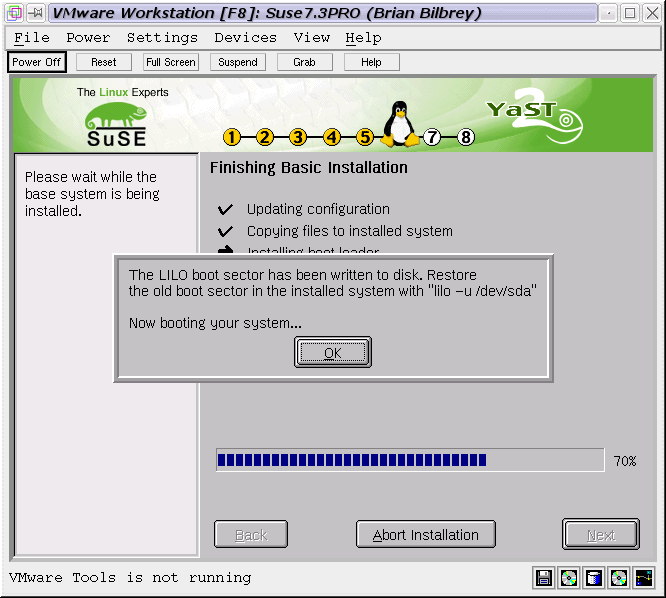
Task: Click the hard disk status icon
Action: (x=594, y=578)
